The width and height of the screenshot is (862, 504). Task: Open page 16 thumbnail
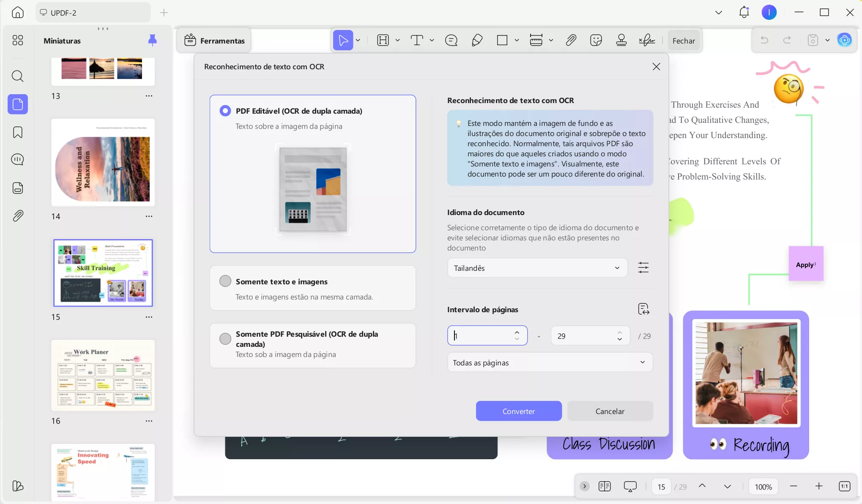point(103,375)
